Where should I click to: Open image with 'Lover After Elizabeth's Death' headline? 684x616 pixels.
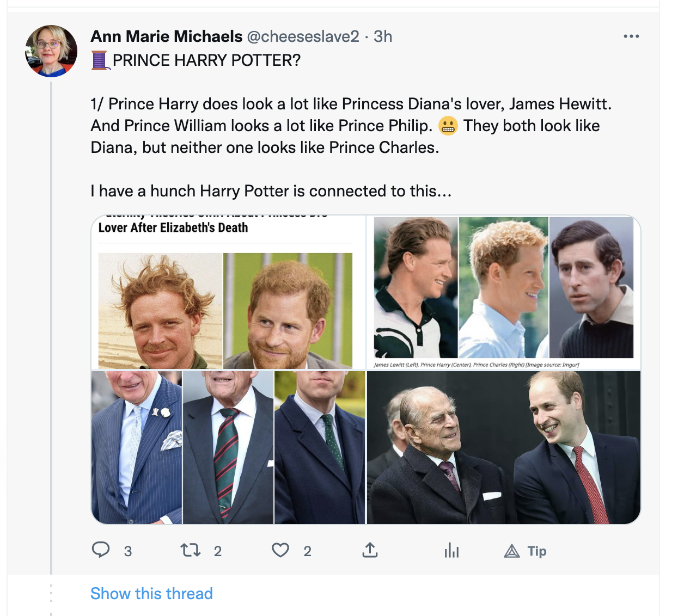pos(228,292)
